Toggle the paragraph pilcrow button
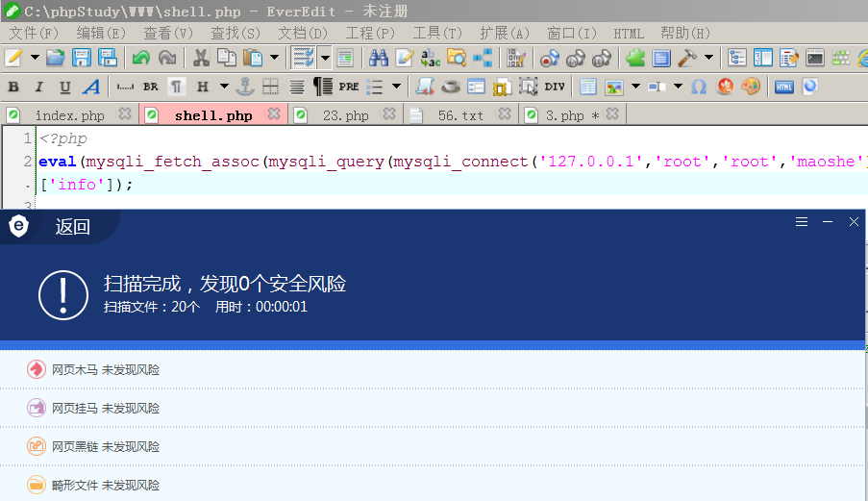 [x=176, y=87]
